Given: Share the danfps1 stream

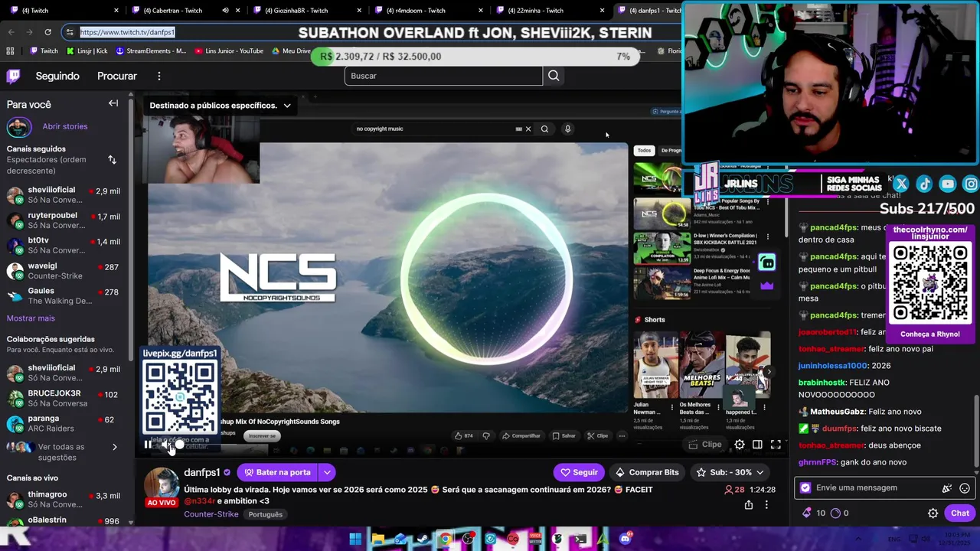Looking at the screenshot, I should [749, 504].
